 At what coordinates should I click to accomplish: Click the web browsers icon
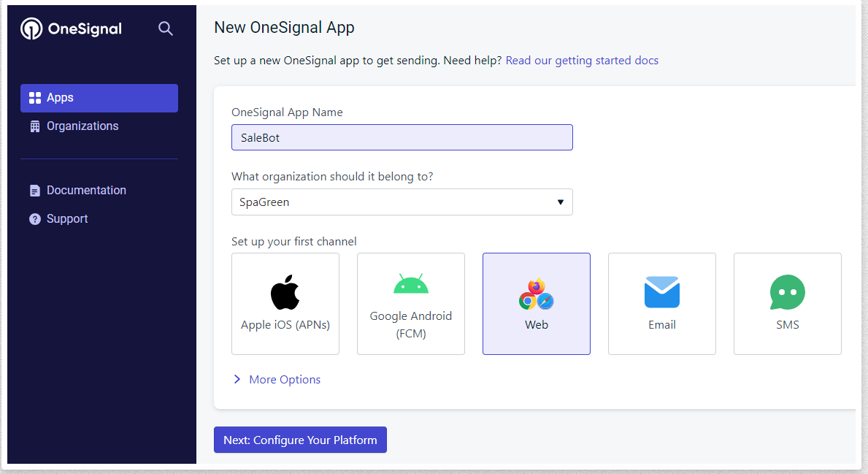point(537,294)
